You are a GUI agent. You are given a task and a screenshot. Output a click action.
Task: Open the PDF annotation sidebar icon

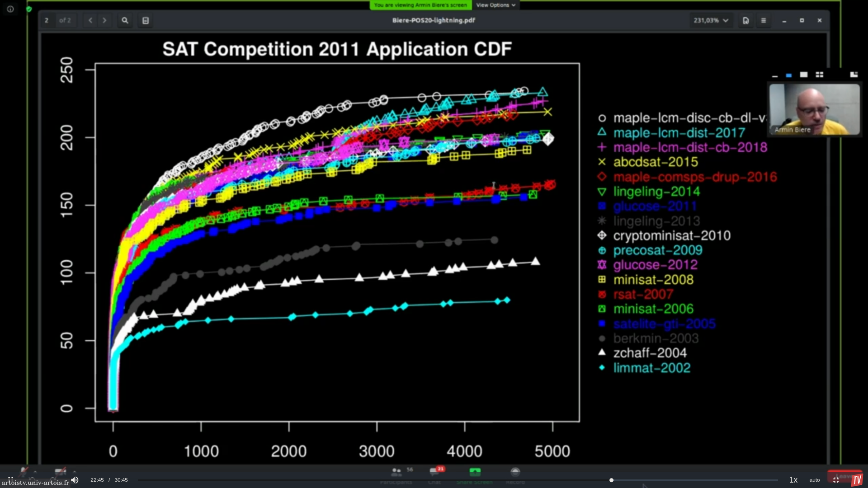pyautogui.click(x=146, y=20)
